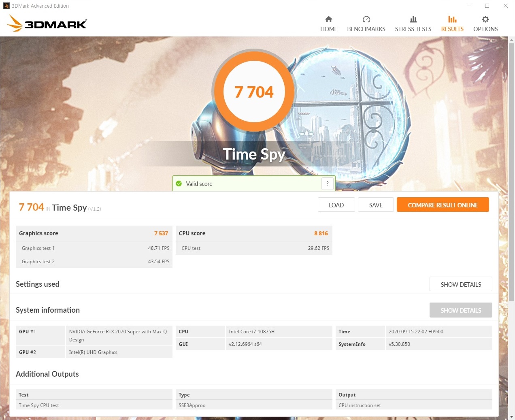Click the GPU #1 label cell

(x=40, y=335)
